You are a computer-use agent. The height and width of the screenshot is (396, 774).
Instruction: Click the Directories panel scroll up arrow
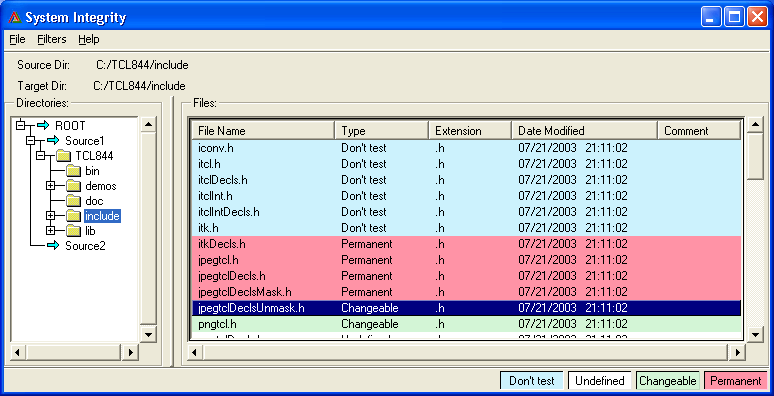pos(148,124)
